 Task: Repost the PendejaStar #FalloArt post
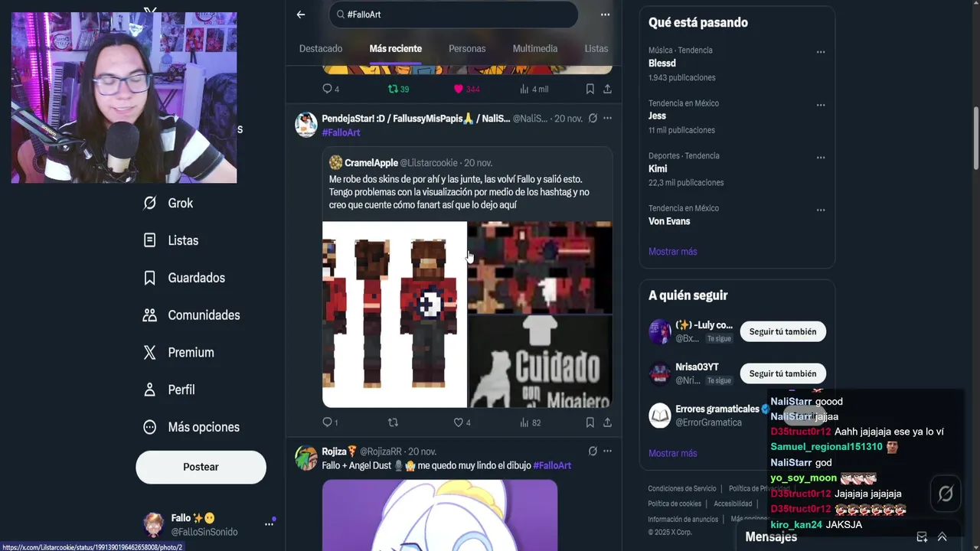point(394,422)
